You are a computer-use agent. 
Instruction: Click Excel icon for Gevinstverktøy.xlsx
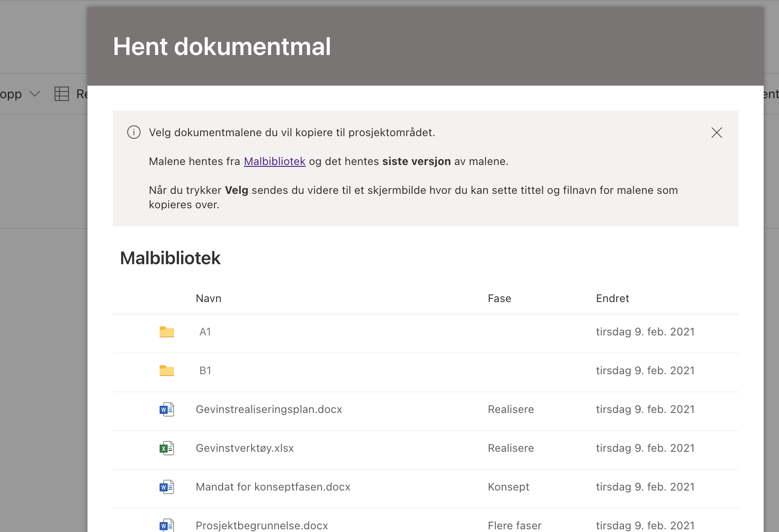tap(167, 448)
